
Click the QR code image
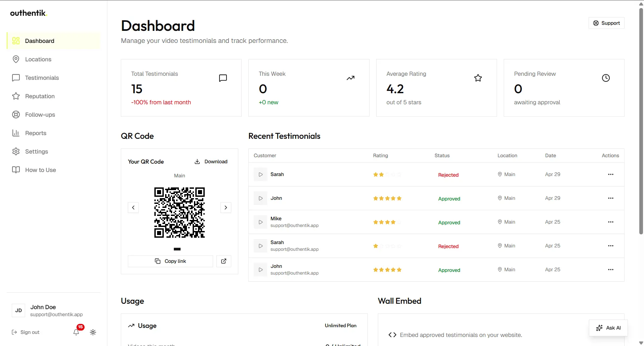[x=180, y=213]
